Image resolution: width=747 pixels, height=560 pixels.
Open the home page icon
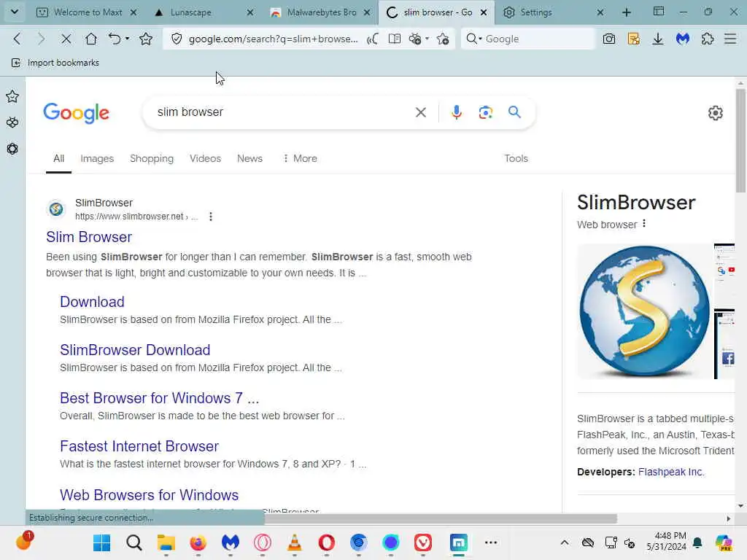tap(91, 39)
